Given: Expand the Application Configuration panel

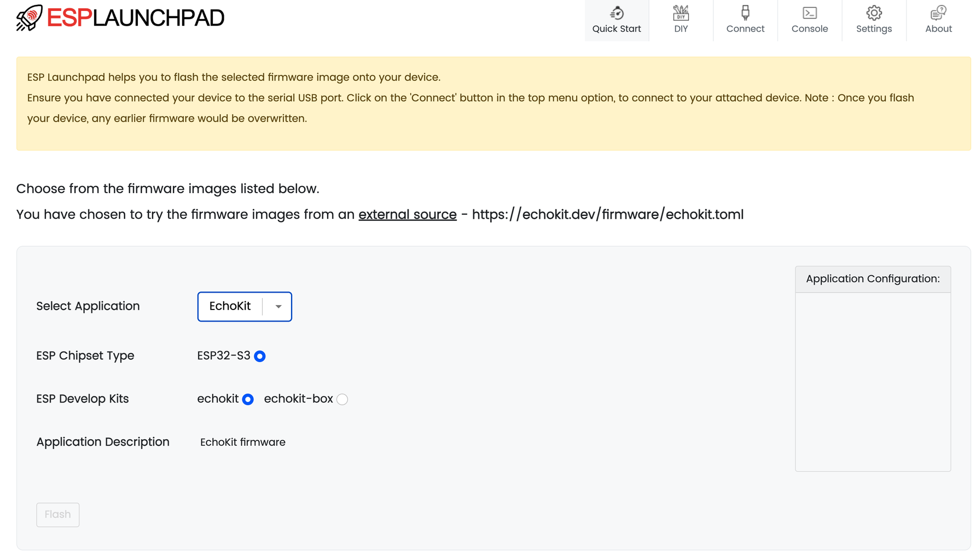Looking at the screenshot, I should point(873,279).
